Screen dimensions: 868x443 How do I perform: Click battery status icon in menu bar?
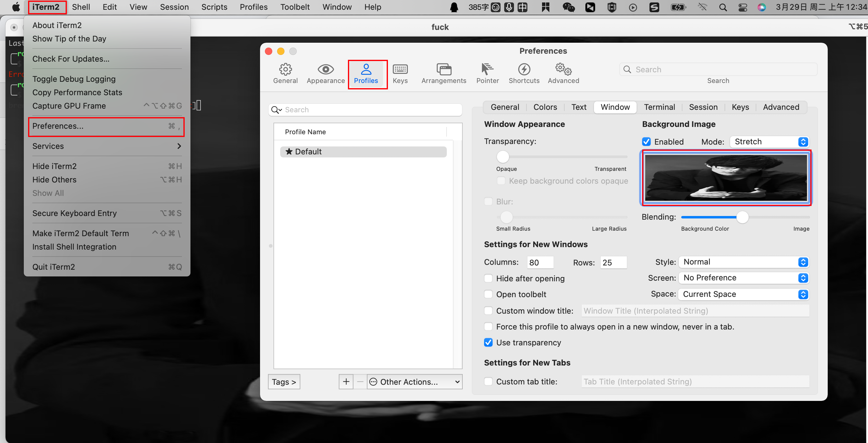[678, 7]
